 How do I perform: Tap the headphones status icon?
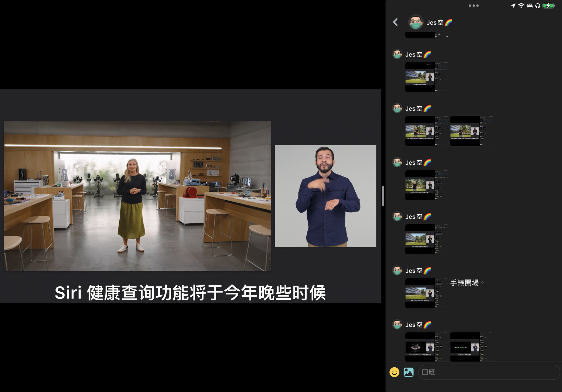pyautogui.click(x=538, y=5)
